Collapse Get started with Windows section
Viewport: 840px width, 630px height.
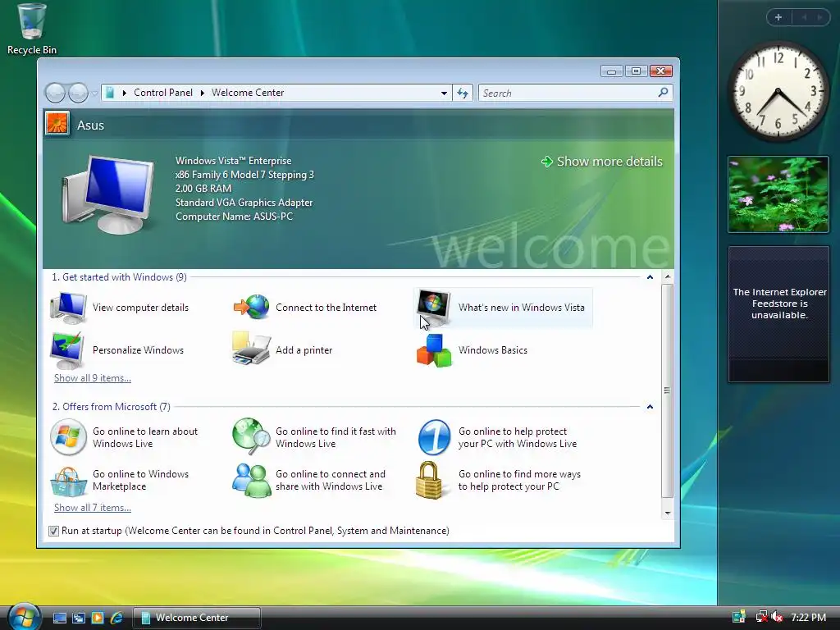click(x=650, y=277)
